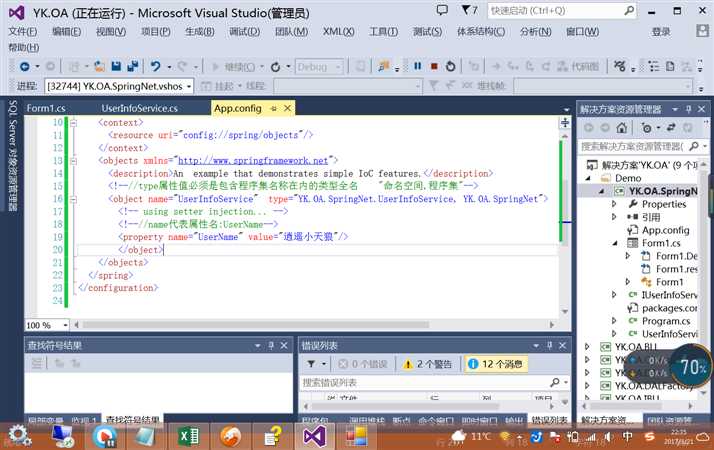This screenshot has height=450, width=714.
Task: Click the settings gear taskbar icon
Action: click(x=19, y=436)
